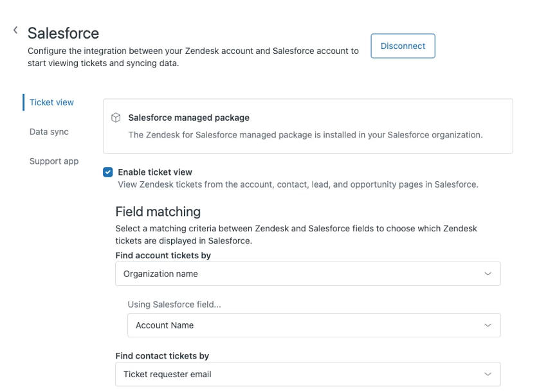
Task: Click the Enable ticket view label text
Action: (155, 172)
